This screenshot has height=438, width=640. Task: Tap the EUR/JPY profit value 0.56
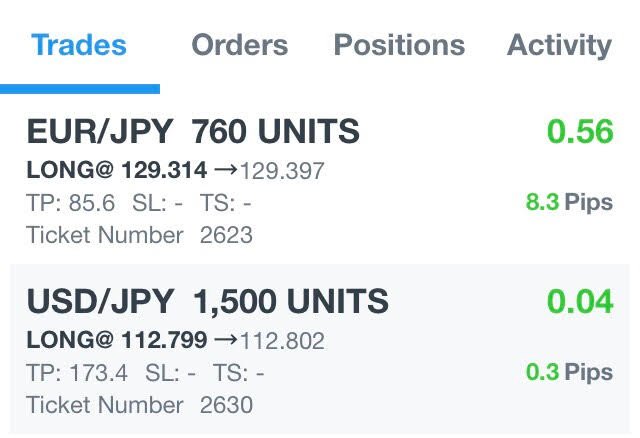(579, 132)
